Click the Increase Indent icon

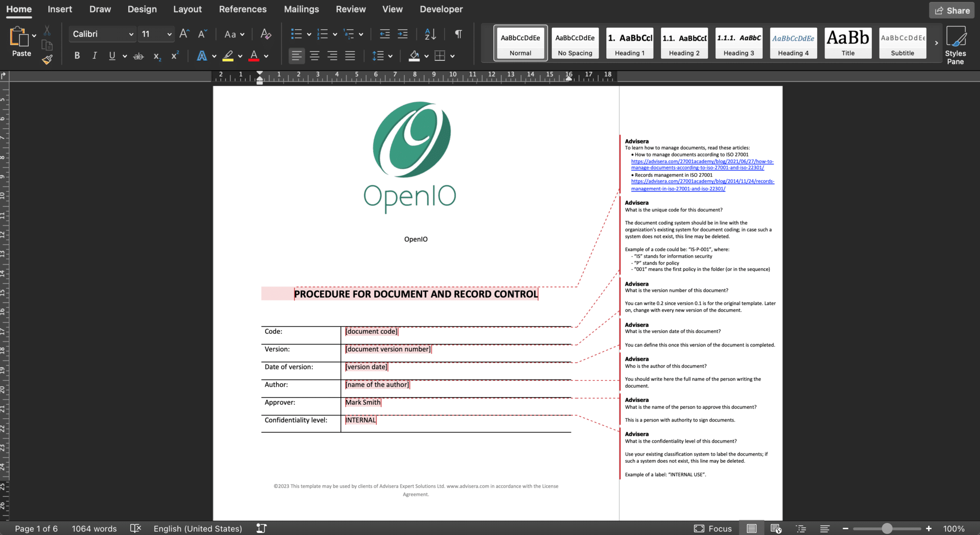coord(403,34)
